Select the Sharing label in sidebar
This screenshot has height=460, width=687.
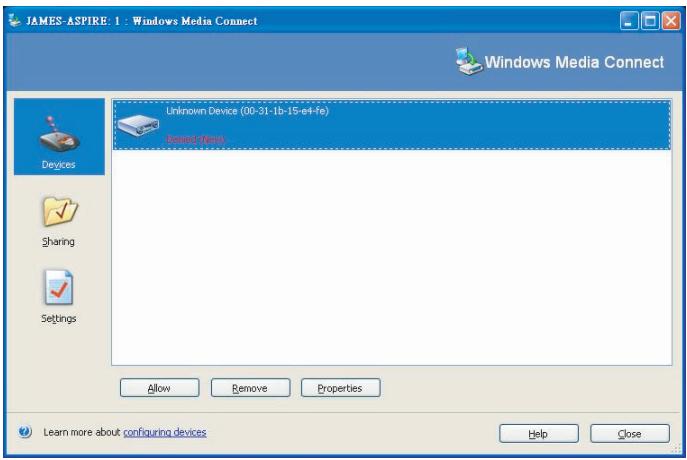tap(58, 242)
